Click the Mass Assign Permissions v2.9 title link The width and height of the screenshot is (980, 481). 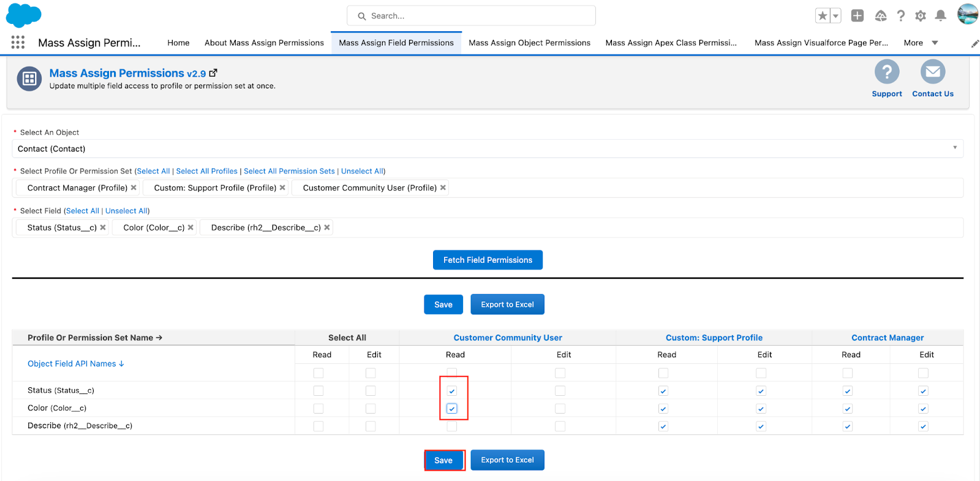127,73
